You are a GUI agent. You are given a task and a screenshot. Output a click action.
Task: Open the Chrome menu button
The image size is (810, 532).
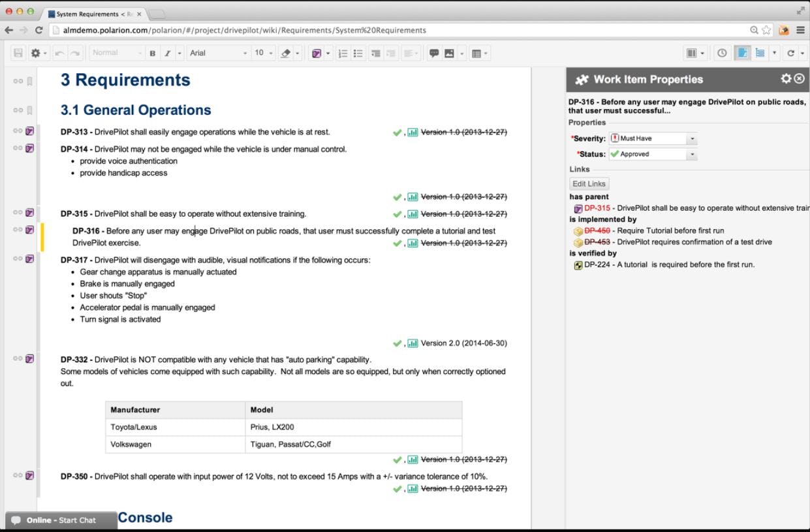pos(800,29)
